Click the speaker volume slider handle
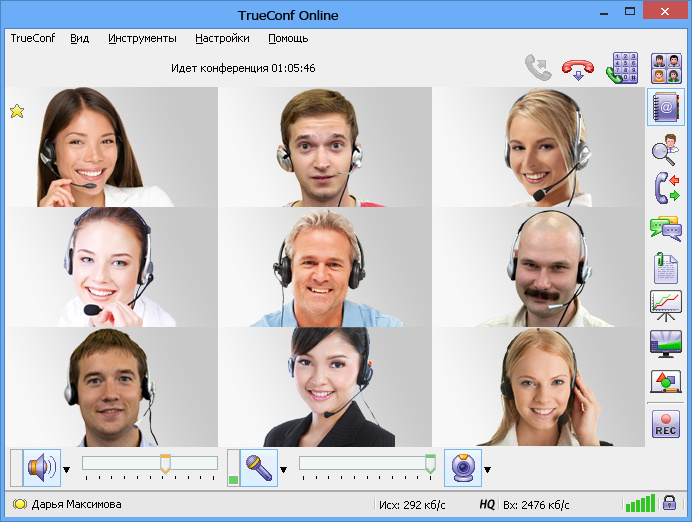692x522 pixels. (x=165, y=464)
